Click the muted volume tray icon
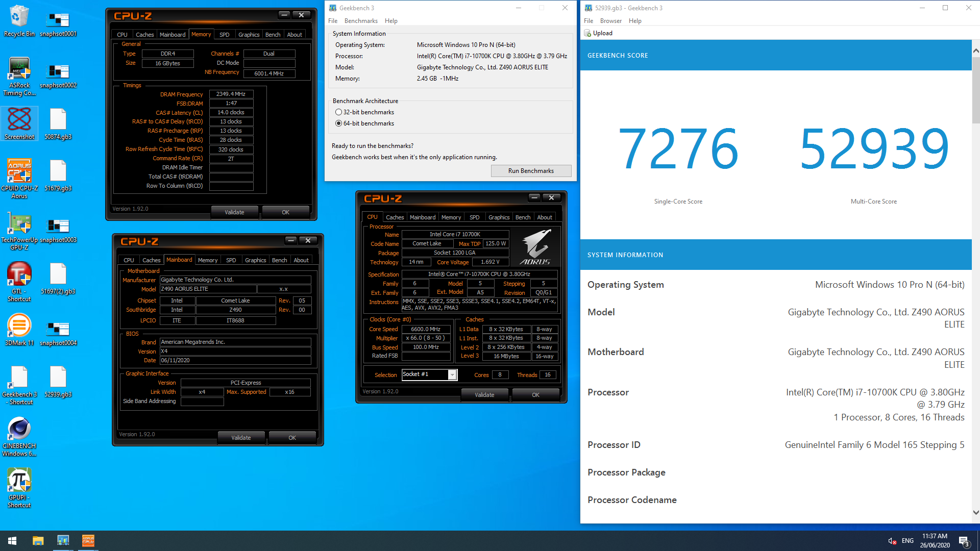980x551 pixels. point(892,541)
